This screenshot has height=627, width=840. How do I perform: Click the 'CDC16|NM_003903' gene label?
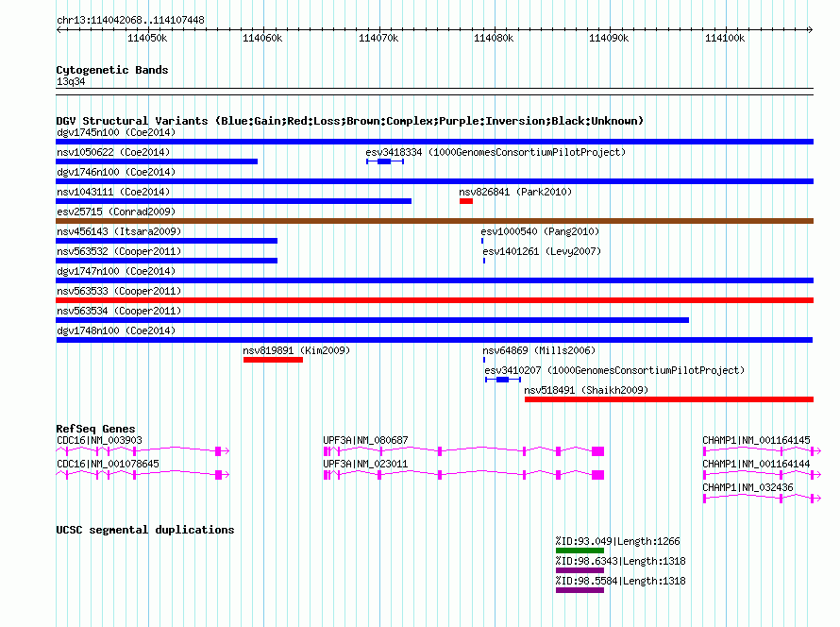point(100,440)
